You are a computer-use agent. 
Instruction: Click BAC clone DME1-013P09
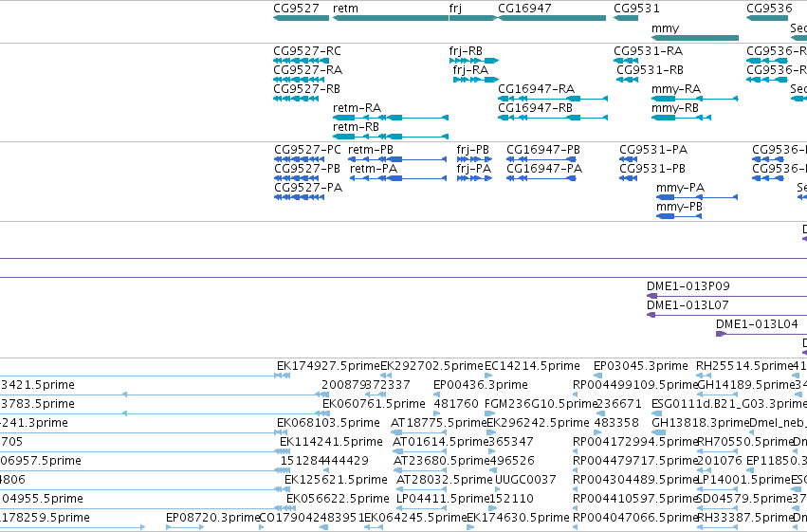point(688,286)
